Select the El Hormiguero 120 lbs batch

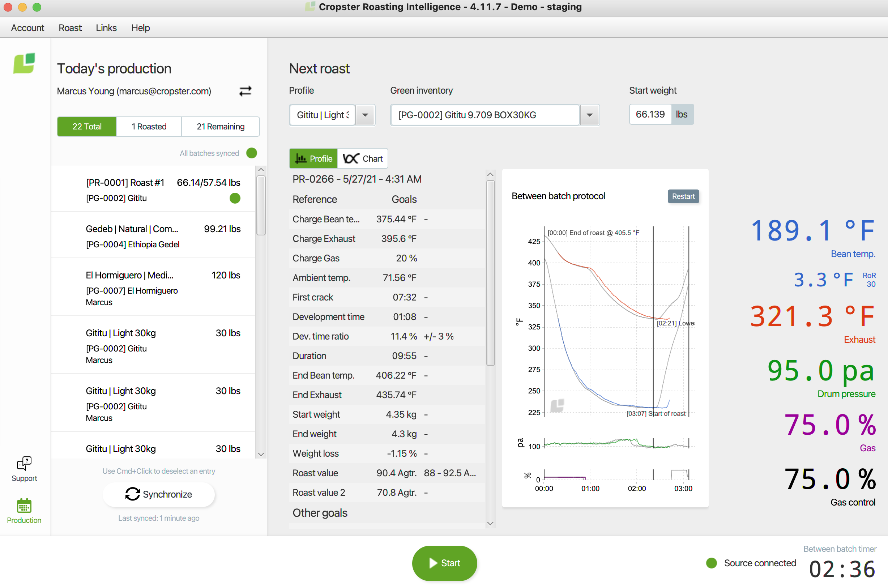pos(153,287)
